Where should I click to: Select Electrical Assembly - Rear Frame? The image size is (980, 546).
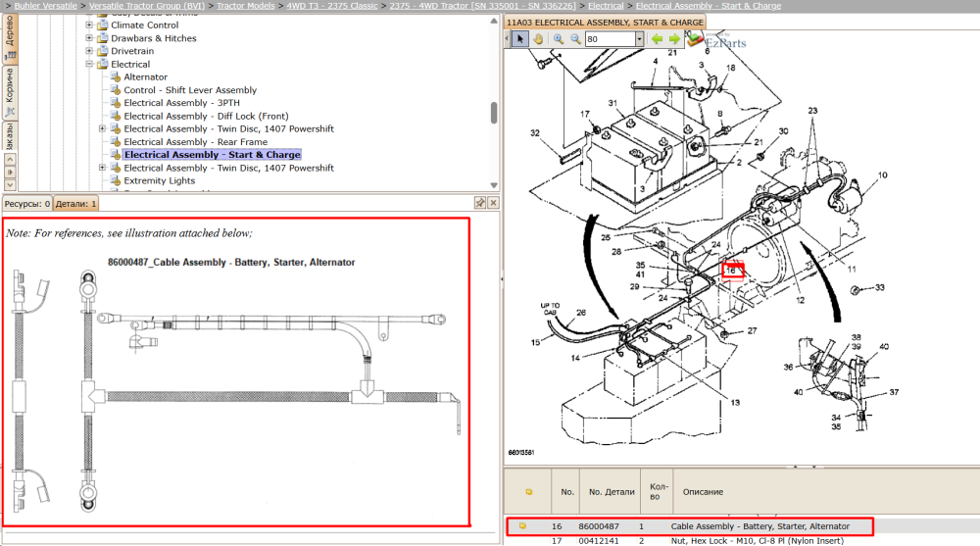click(195, 142)
